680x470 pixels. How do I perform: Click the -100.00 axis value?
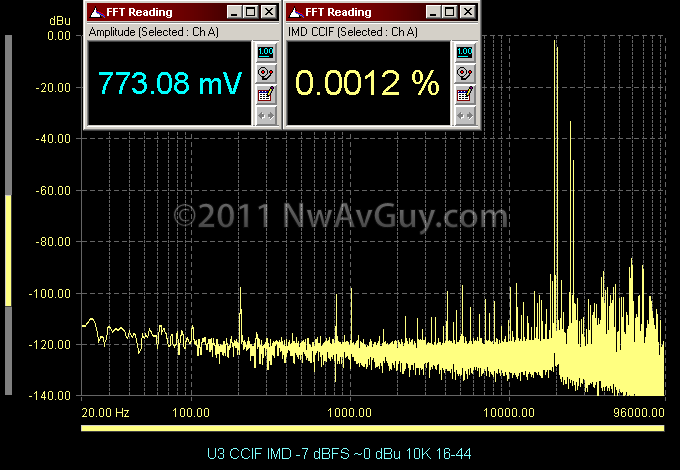click(49, 294)
